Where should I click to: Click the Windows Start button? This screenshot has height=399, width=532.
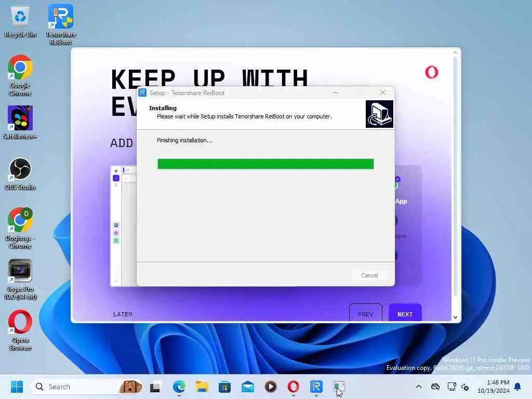pyautogui.click(x=17, y=387)
